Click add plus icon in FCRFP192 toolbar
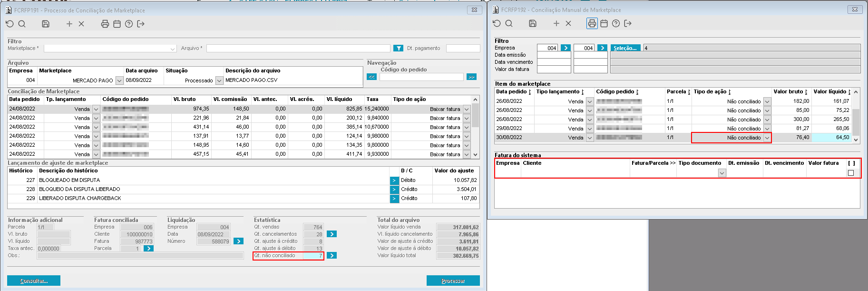Image resolution: width=868 pixels, height=291 pixels. pos(556,23)
